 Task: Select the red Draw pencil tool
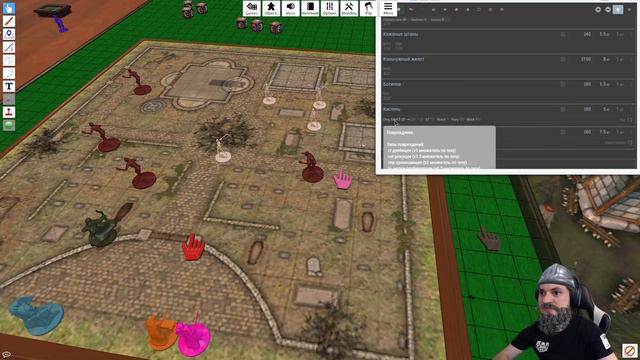point(9,21)
